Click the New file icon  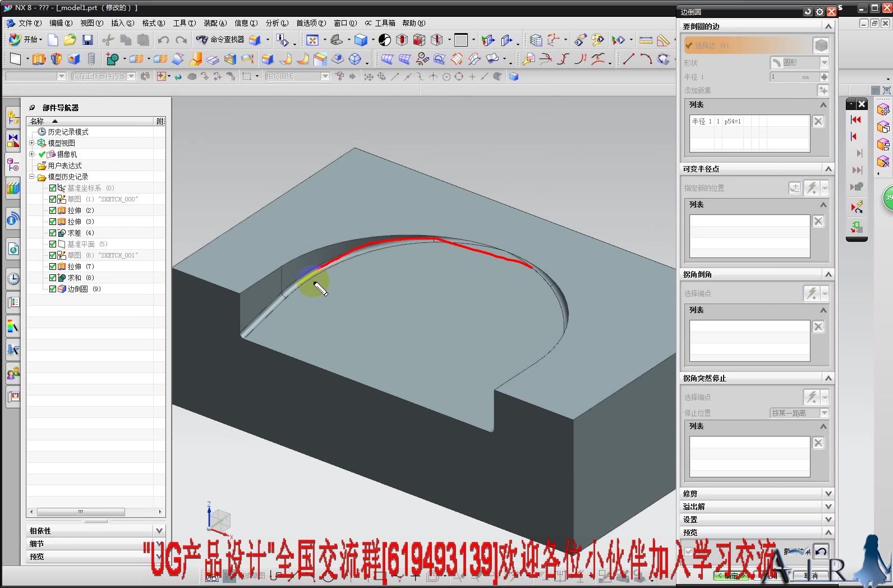53,40
